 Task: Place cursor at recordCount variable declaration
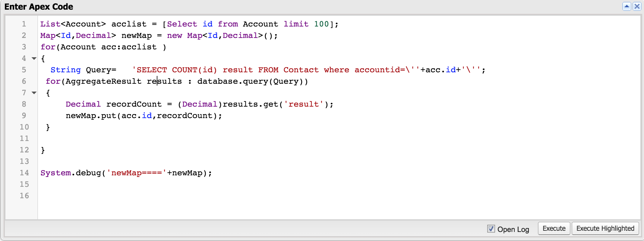[x=134, y=104]
